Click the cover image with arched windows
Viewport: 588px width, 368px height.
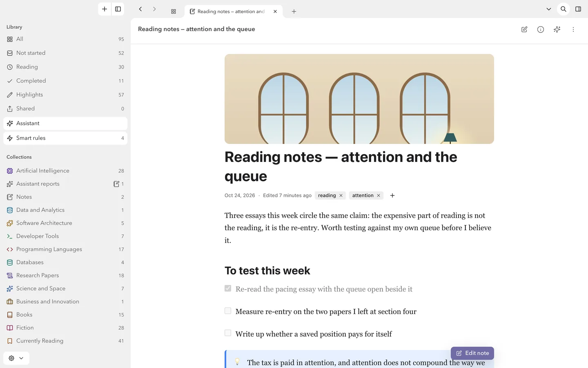(359, 99)
